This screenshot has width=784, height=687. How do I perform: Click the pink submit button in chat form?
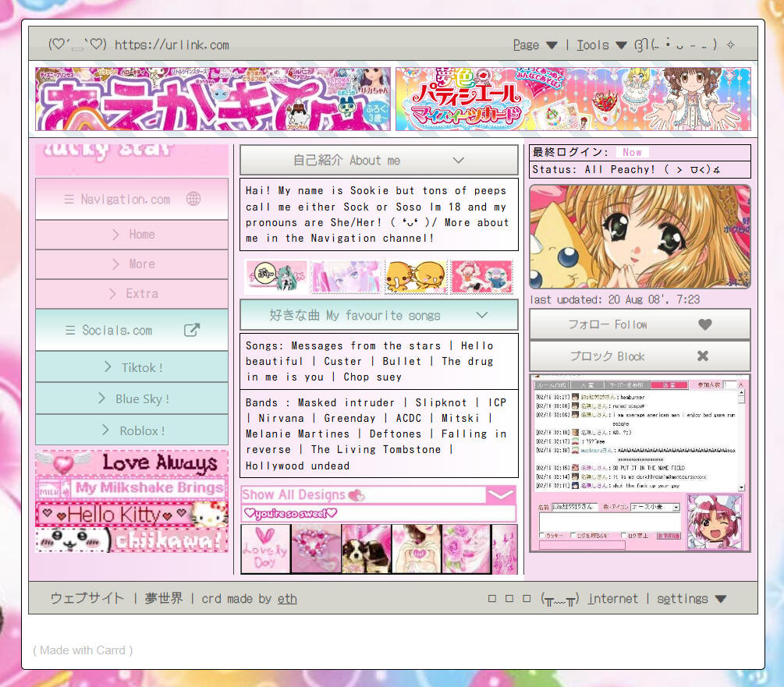[x=669, y=536]
